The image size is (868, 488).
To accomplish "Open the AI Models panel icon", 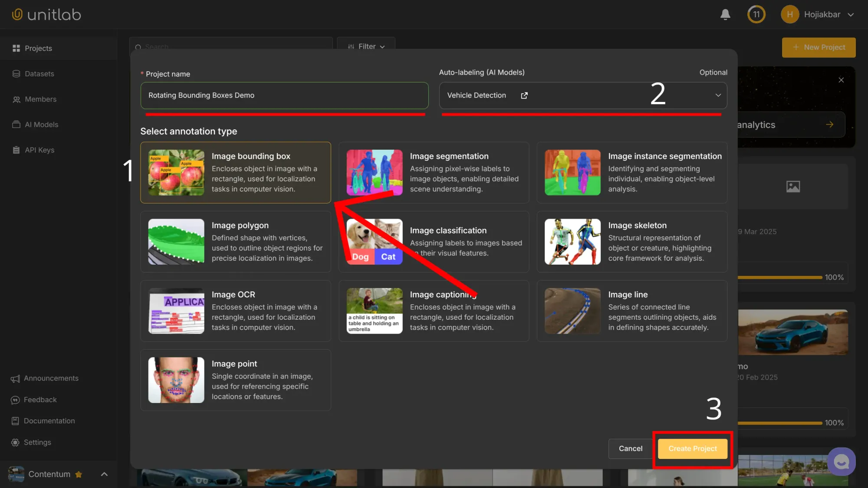I will tap(16, 124).
